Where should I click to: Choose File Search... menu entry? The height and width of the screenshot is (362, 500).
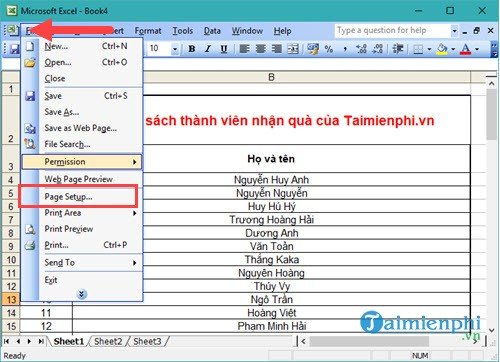pyautogui.click(x=82, y=144)
